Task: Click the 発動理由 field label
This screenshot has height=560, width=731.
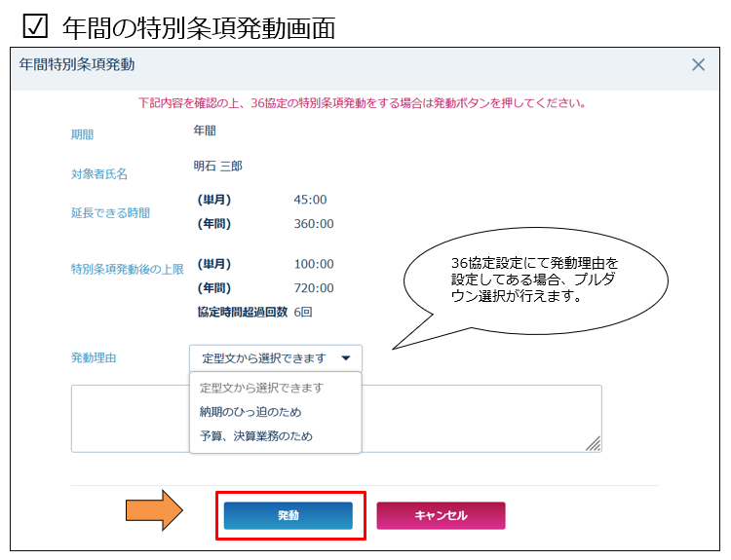Action: pos(94,358)
